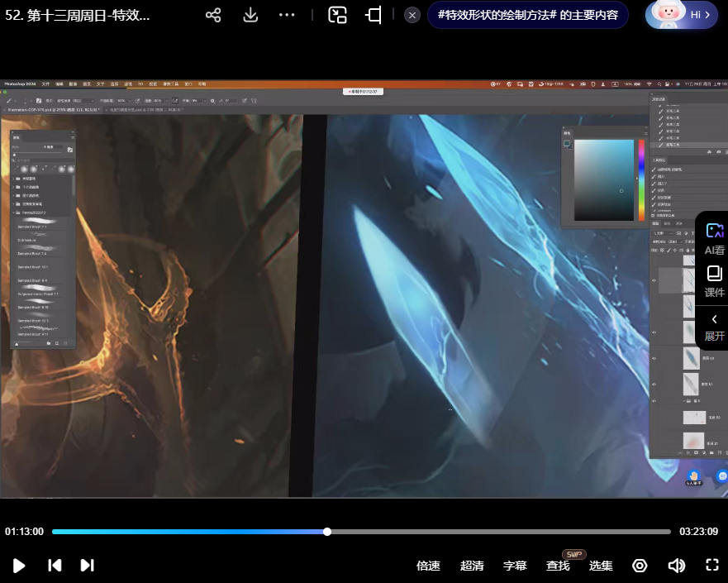This screenshot has height=583, width=728.
Task: Click the video progress bar handle
Action: pos(327,532)
